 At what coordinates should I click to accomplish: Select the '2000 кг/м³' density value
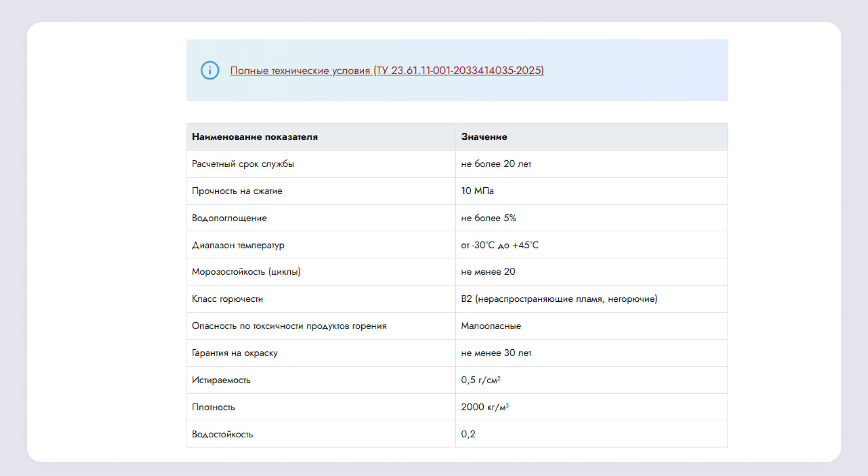tap(485, 407)
